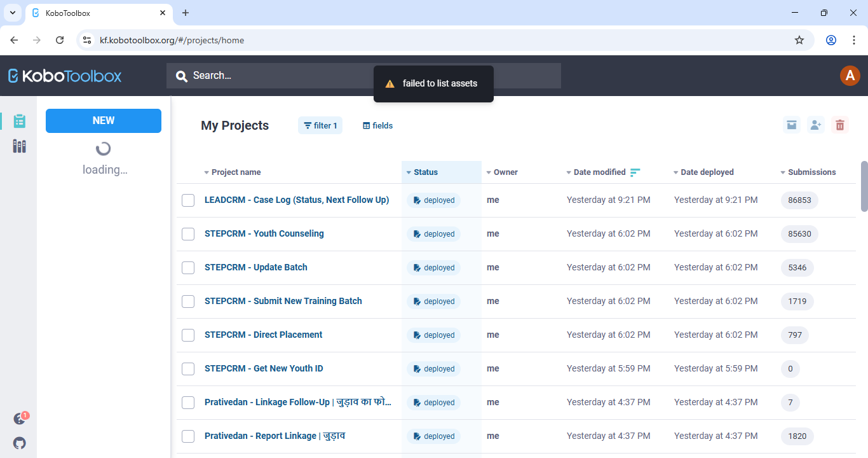The width and height of the screenshot is (868, 458).
Task: Open the filter 1 button
Action: (x=320, y=126)
